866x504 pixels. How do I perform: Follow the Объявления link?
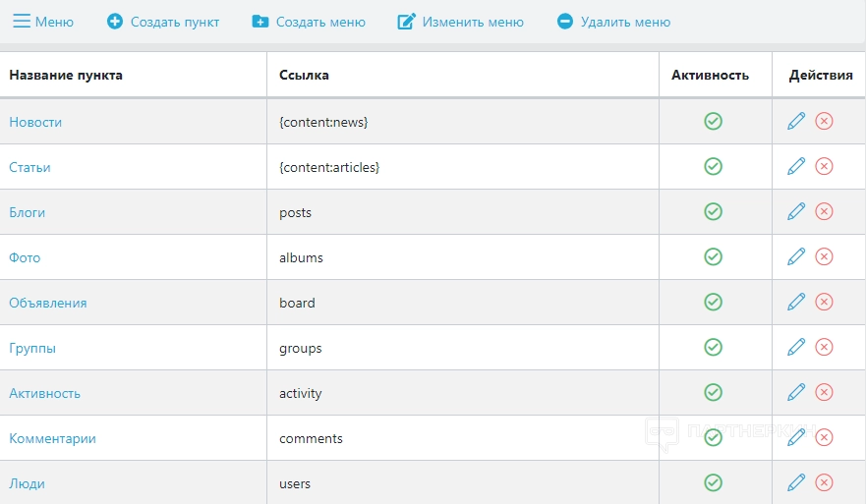pos(48,303)
